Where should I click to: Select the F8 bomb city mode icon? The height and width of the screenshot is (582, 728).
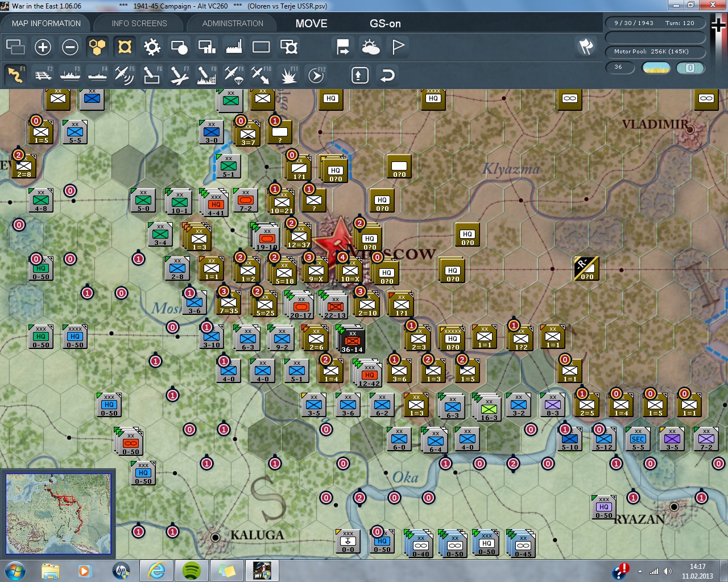pyautogui.click(x=206, y=75)
